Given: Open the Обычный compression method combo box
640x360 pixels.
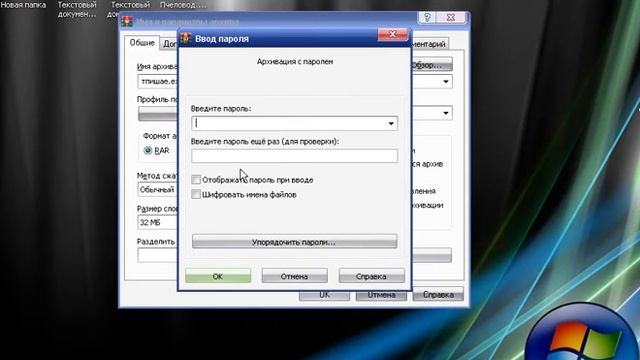Looking at the screenshot, I should [158, 190].
